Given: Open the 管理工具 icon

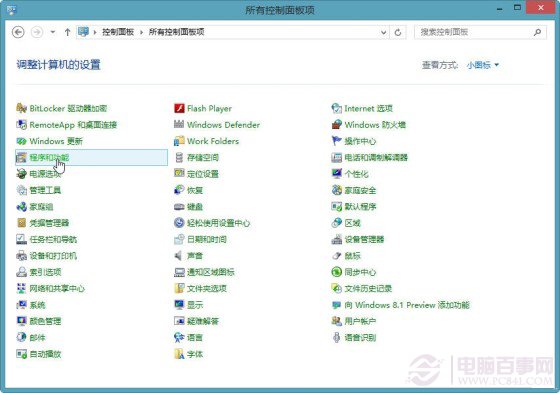Looking at the screenshot, I should click(x=21, y=190).
